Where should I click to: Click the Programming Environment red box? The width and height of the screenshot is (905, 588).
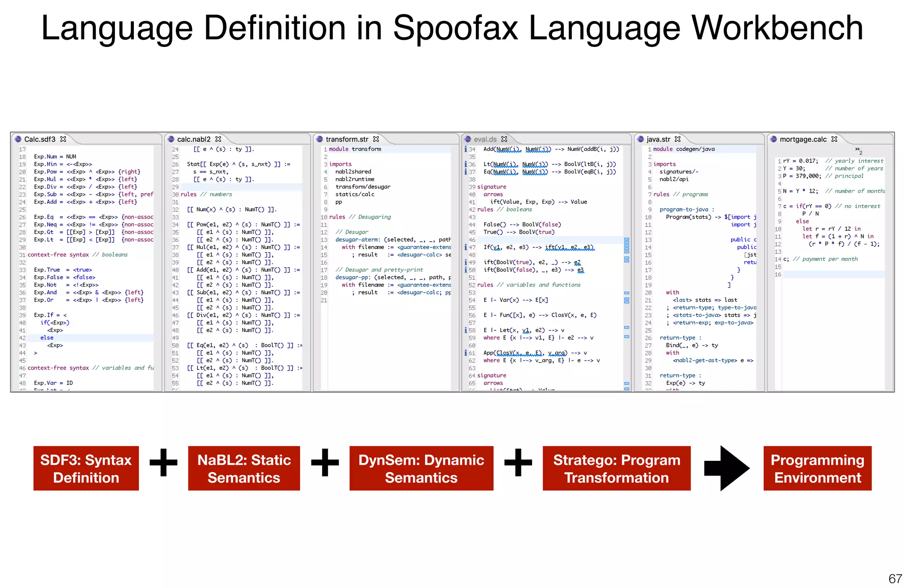[x=818, y=468]
